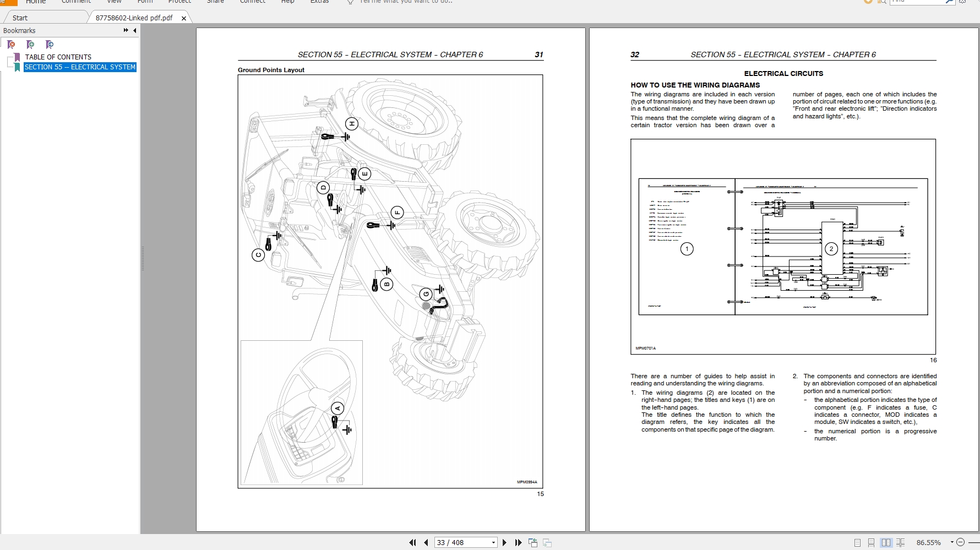Viewport: 980px width, 550px height.
Task: Open the Home ribbon tab
Action: coord(36,2)
